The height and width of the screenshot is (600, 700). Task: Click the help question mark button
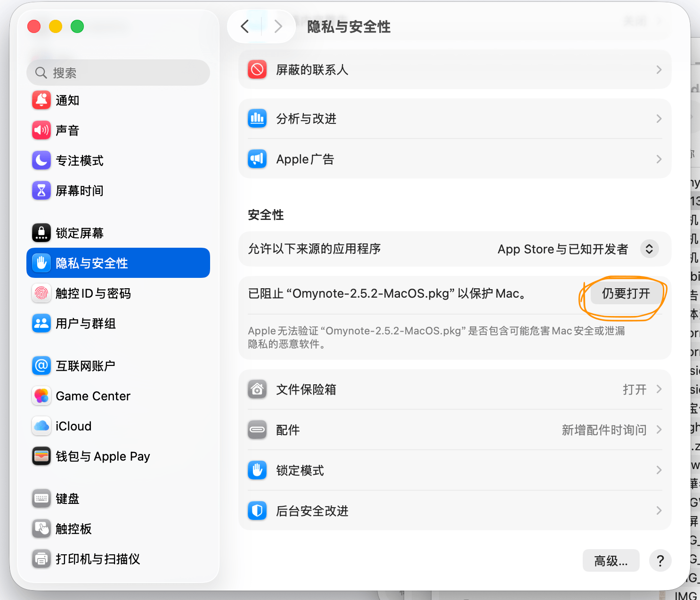660,561
